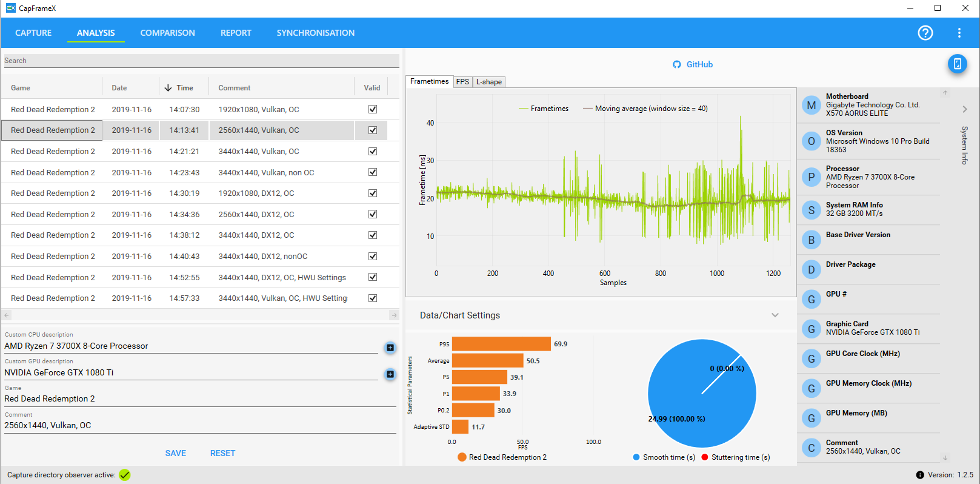The height and width of the screenshot is (484, 980).
Task: Click the system info scroll down arrow
Action: point(945,458)
